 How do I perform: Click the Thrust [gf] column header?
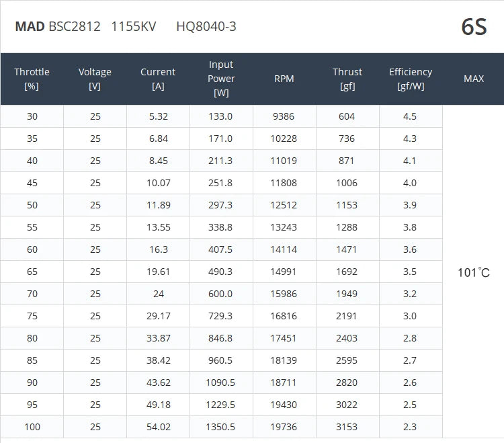click(x=347, y=79)
